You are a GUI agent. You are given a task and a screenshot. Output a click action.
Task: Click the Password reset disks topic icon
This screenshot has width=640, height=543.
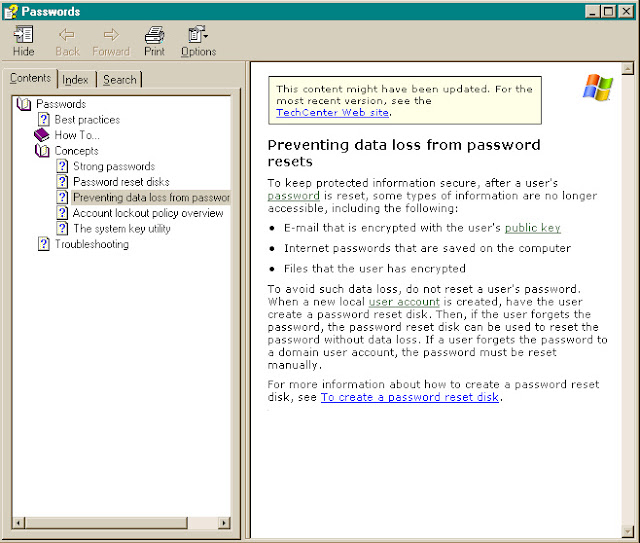(62, 182)
